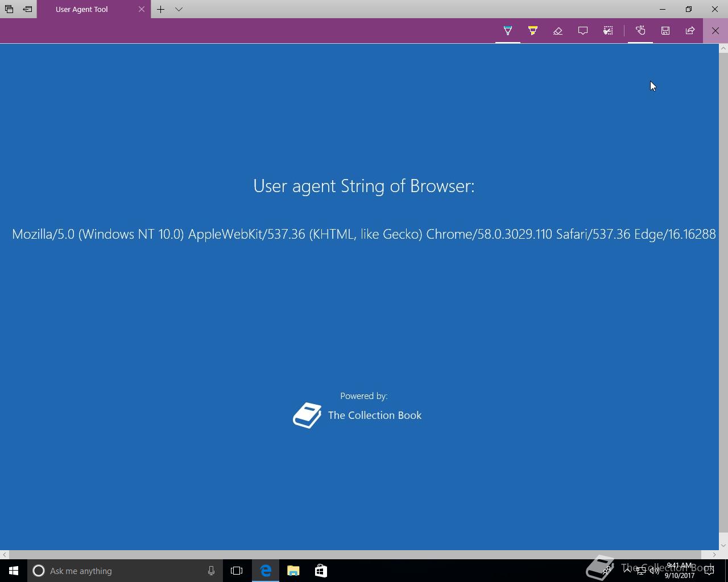Exit web note mode
The width and height of the screenshot is (728, 582).
tap(715, 31)
